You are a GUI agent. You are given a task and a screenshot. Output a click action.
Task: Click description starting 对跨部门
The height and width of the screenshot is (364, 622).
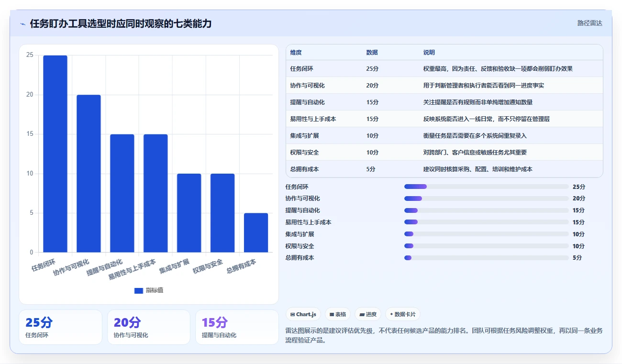pyautogui.click(x=475, y=153)
